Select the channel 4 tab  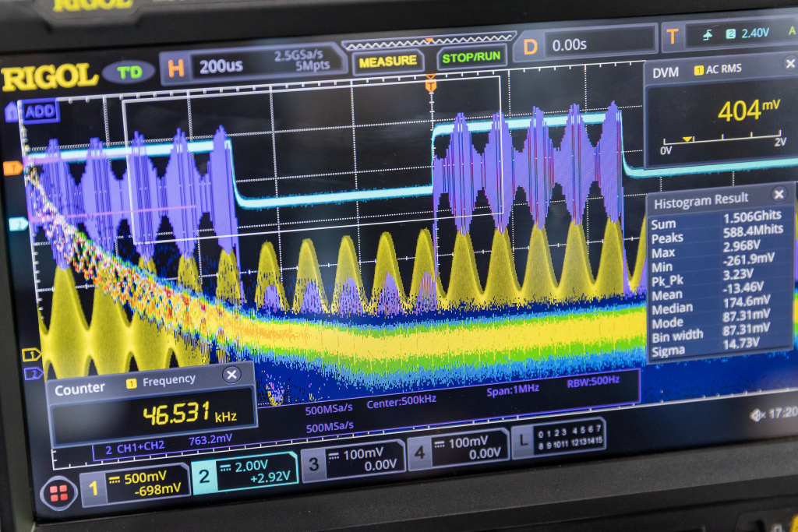[x=458, y=447]
